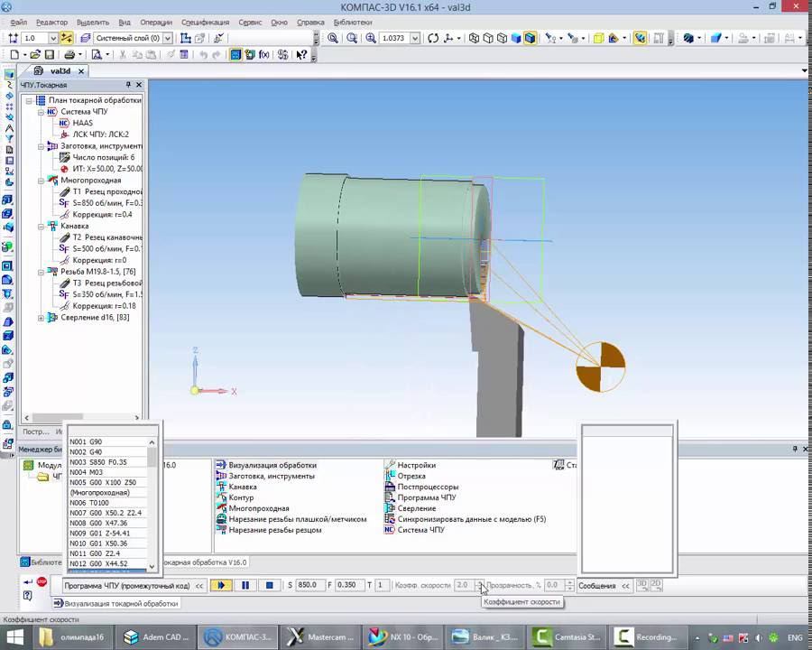
Task: Click the Программа ЧПУ (промежуточный код) button
Action: click(126, 585)
